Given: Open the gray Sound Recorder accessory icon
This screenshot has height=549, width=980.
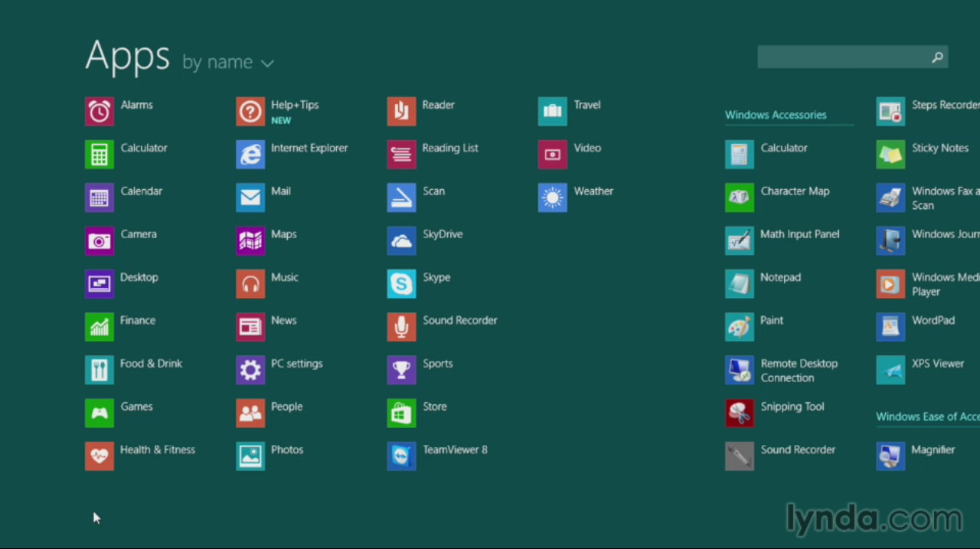Looking at the screenshot, I should pyautogui.click(x=740, y=456).
